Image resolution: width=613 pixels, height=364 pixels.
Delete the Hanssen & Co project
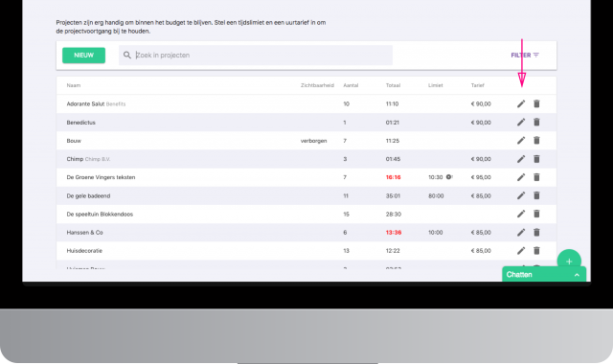pos(536,232)
